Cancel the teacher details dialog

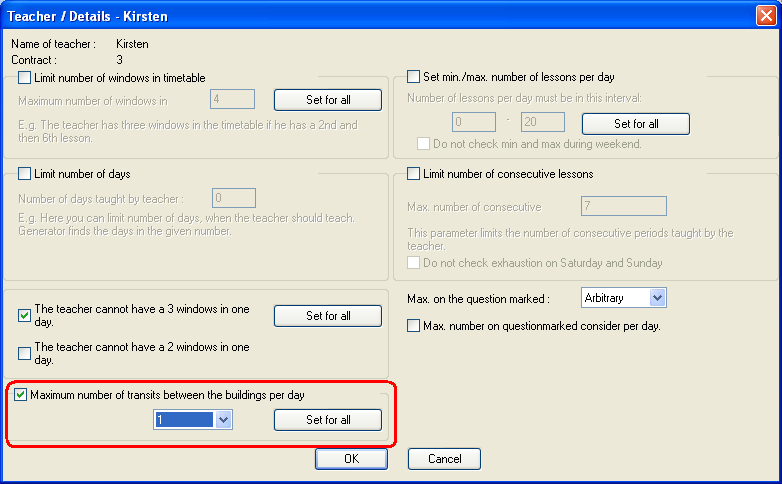(444, 459)
